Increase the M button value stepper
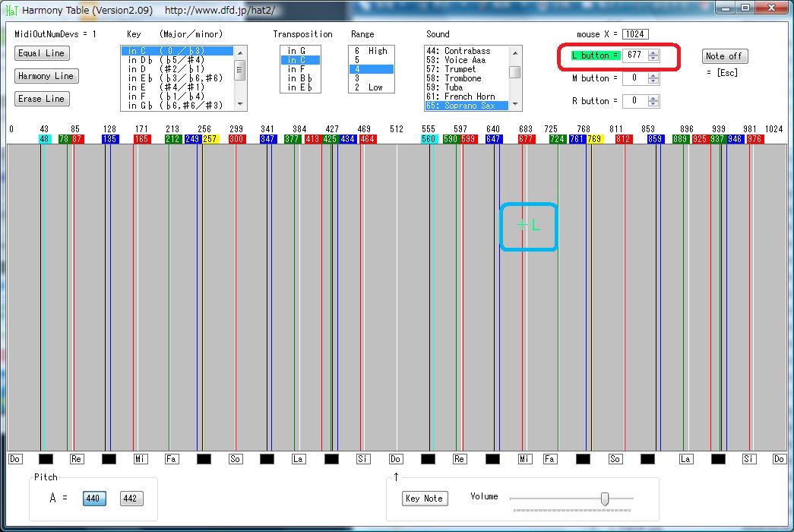This screenshot has height=532, width=794. pos(653,75)
